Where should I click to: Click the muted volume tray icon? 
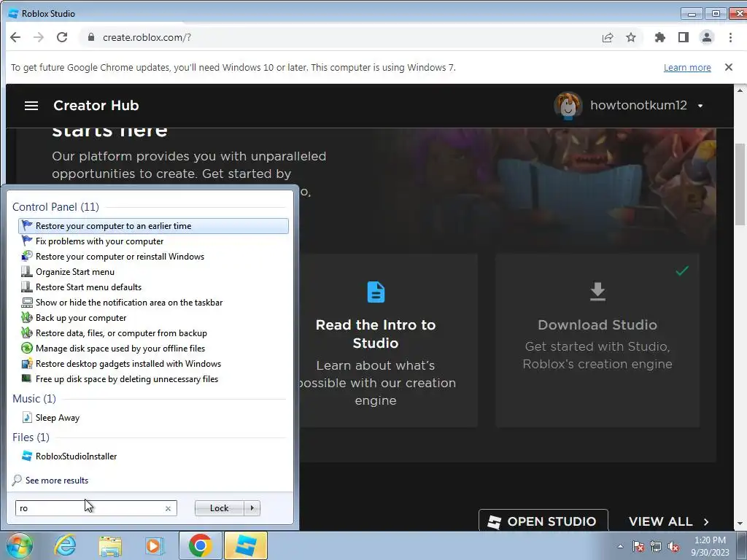coord(673,546)
